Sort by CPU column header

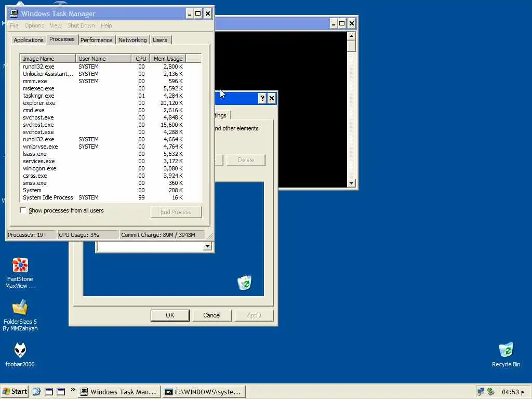pos(140,59)
